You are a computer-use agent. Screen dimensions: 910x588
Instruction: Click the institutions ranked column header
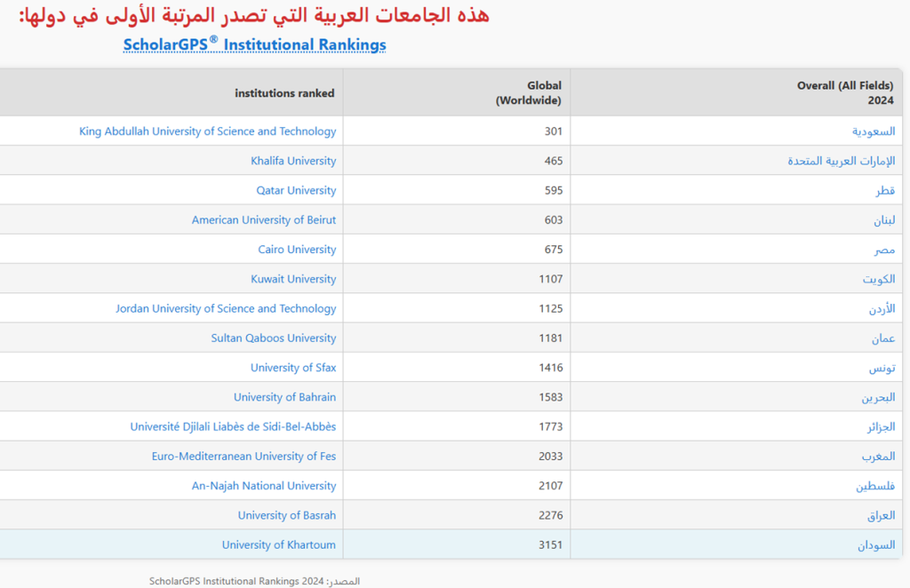pos(284,93)
